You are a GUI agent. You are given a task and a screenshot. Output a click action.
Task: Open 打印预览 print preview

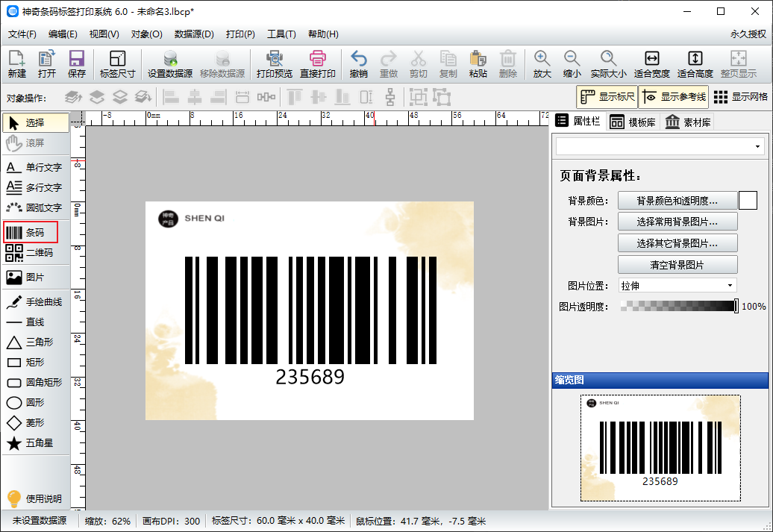click(274, 64)
